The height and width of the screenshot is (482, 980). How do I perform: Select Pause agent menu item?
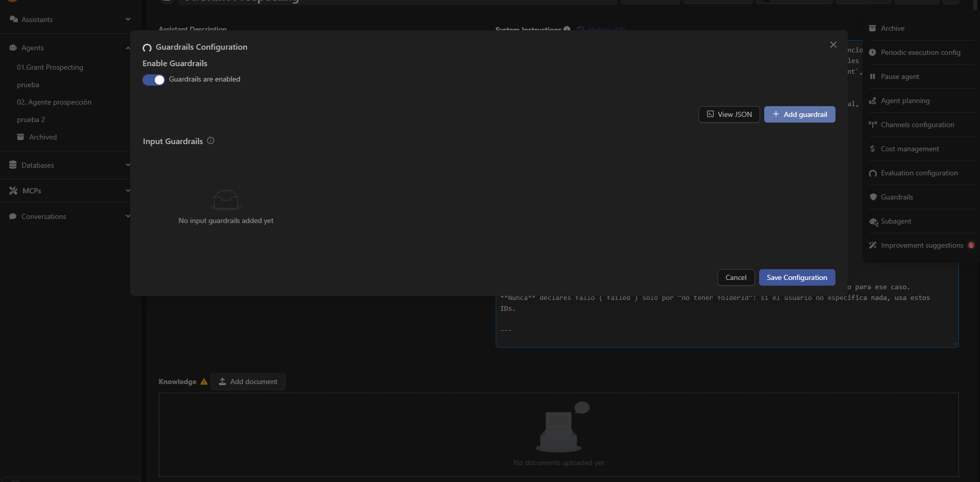[921, 76]
